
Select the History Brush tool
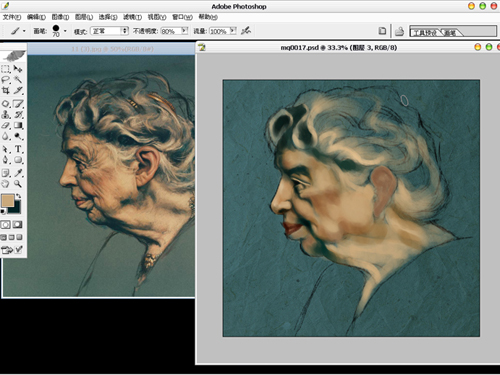coord(18,115)
